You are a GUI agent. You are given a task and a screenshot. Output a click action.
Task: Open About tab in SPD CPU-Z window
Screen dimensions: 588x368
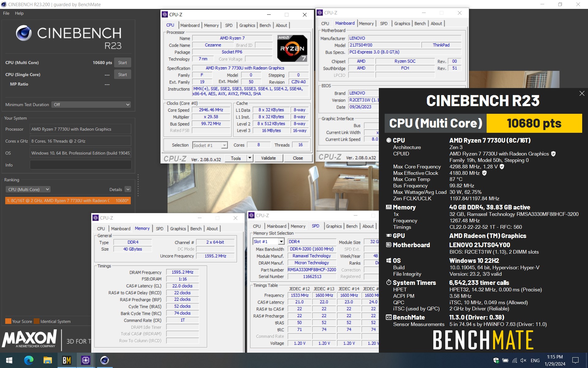click(368, 226)
